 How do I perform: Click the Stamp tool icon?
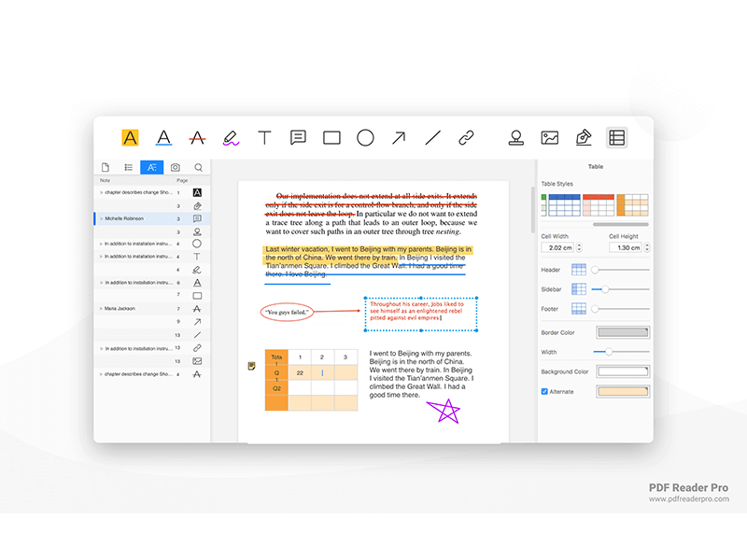pyautogui.click(x=515, y=138)
